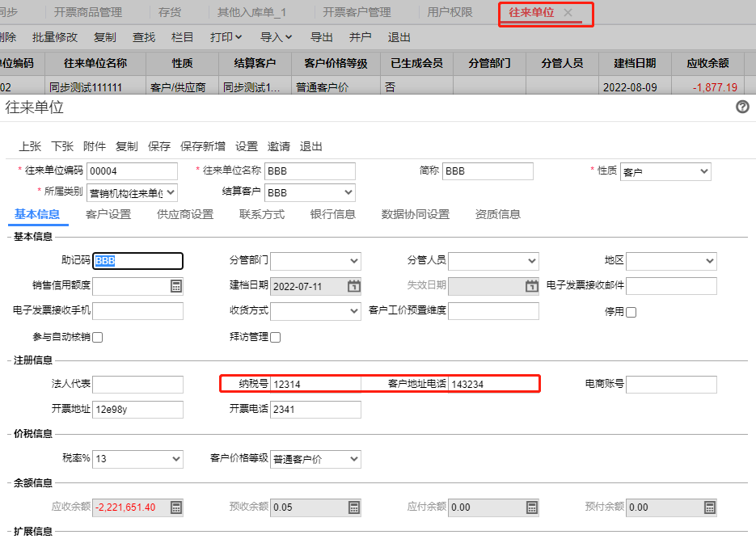Tick the 参与自动核销 checkbox
The height and width of the screenshot is (539, 756).
98,337
